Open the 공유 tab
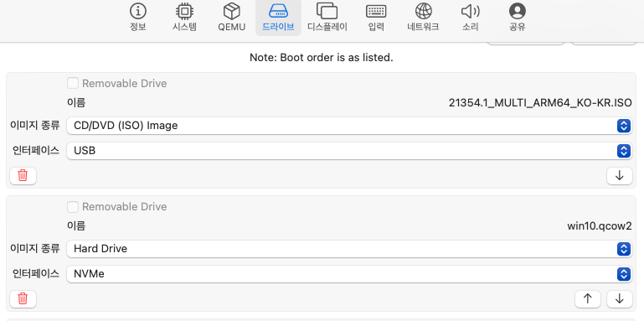644x321 pixels. click(517, 18)
